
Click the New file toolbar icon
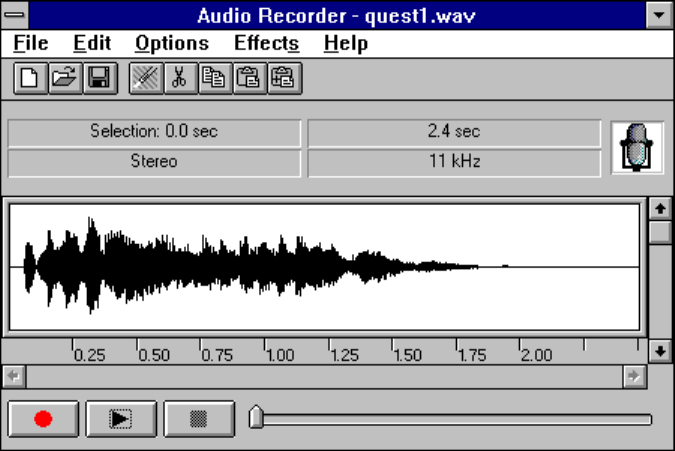pyautogui.click(x=30, y=78)
